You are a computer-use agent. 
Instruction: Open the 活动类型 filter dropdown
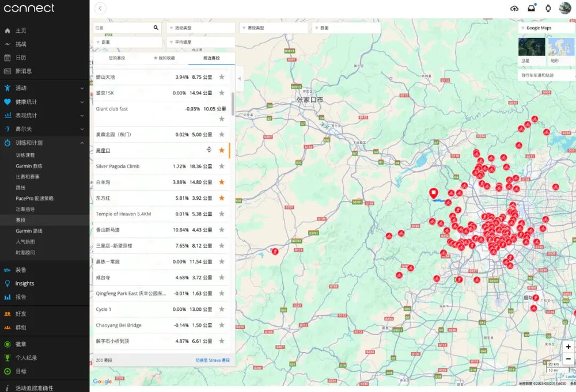pos(200,28)
